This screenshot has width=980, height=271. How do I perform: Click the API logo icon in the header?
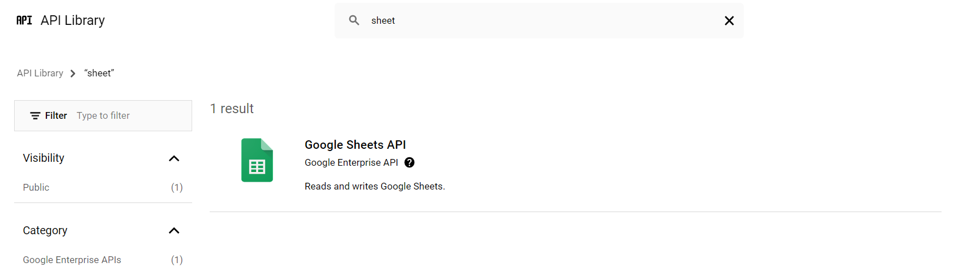point(24,20)
